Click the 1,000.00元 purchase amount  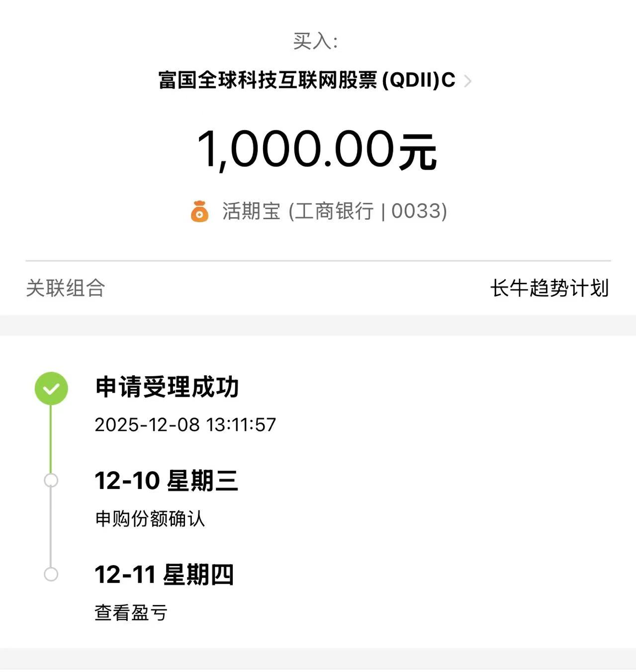(317, 150)
